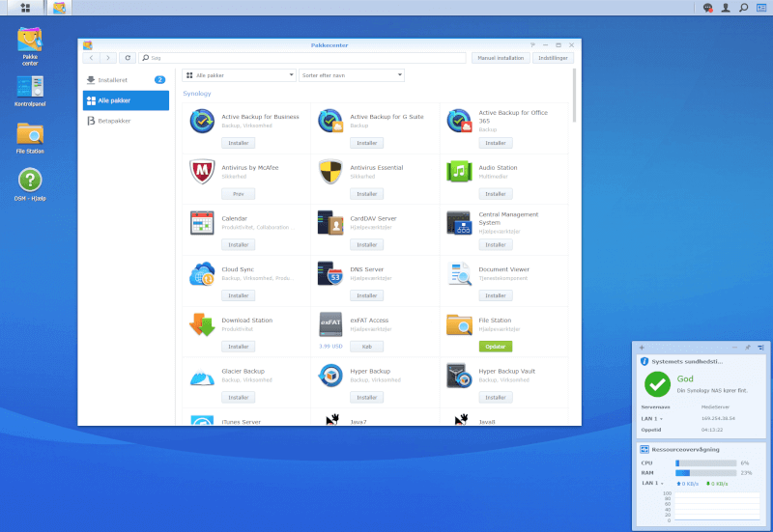
Task: Click the package list vertical scrollbar
Action: [574, 96]
